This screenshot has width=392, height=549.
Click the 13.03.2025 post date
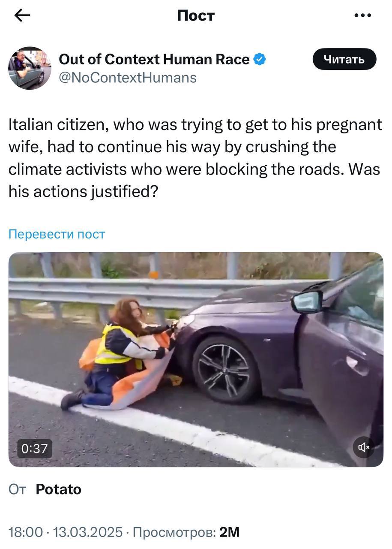click(x=87, y=532)
